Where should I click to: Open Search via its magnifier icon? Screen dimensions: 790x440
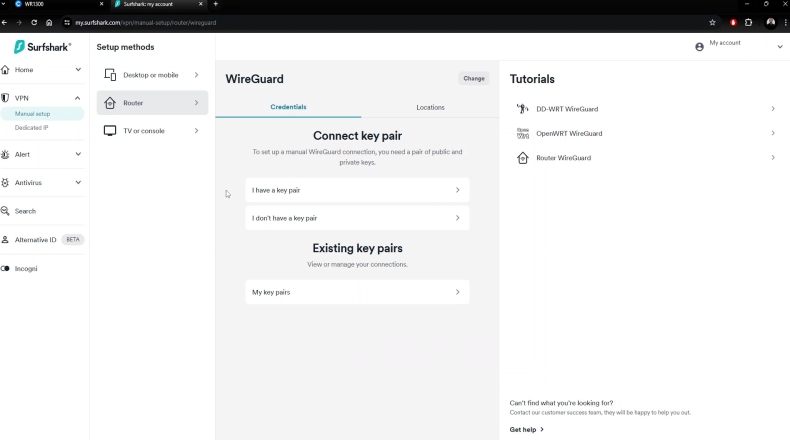(x=6, y=211)
